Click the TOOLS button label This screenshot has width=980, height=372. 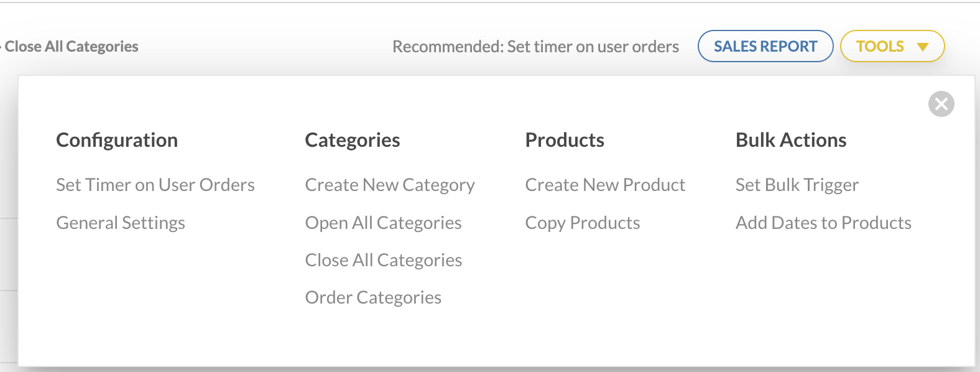(x=880, y=47)
